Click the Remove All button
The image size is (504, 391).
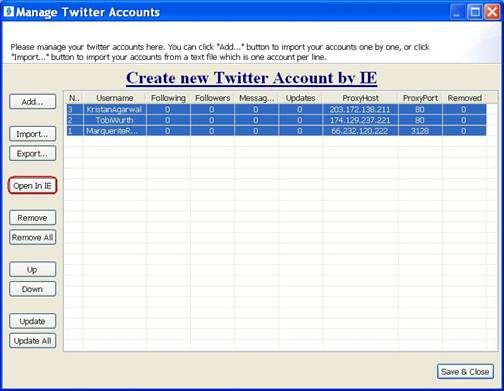point(32,237)
